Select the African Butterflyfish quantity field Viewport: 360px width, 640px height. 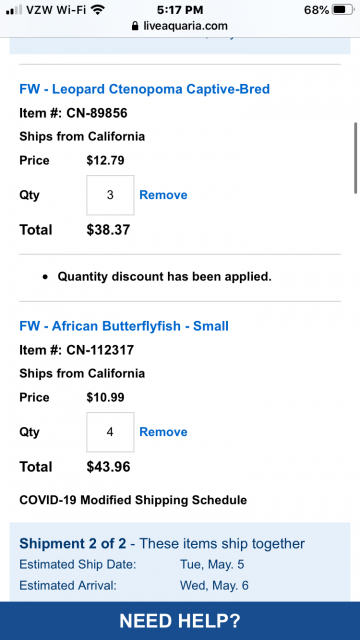[x=110, y=432]
